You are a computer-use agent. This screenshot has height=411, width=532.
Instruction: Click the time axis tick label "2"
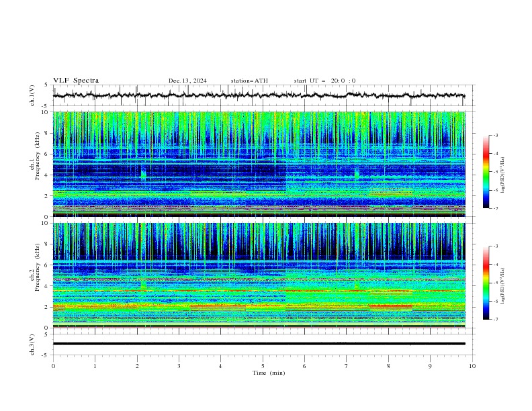pos(137,366)
